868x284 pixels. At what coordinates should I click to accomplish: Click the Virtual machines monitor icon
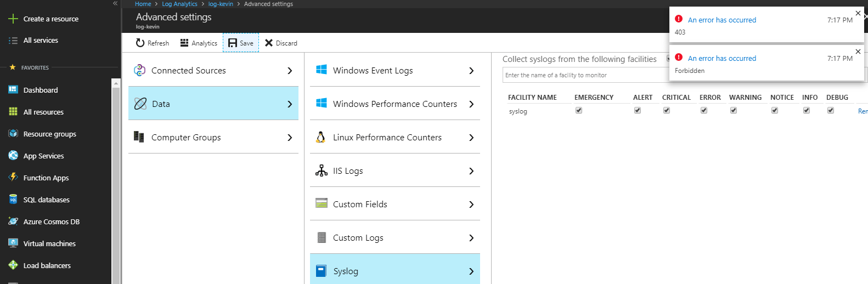point(13,243)
